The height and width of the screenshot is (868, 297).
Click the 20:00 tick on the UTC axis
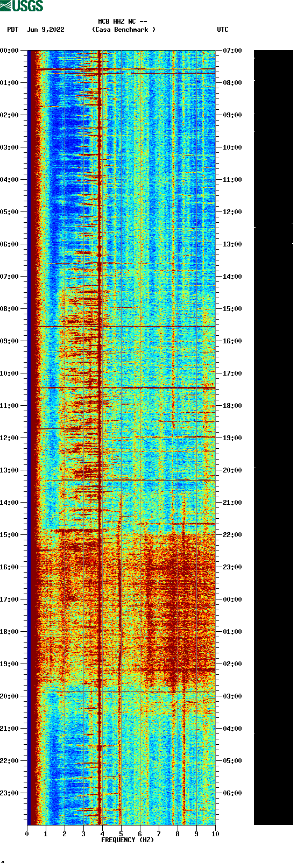click(232, 470)
